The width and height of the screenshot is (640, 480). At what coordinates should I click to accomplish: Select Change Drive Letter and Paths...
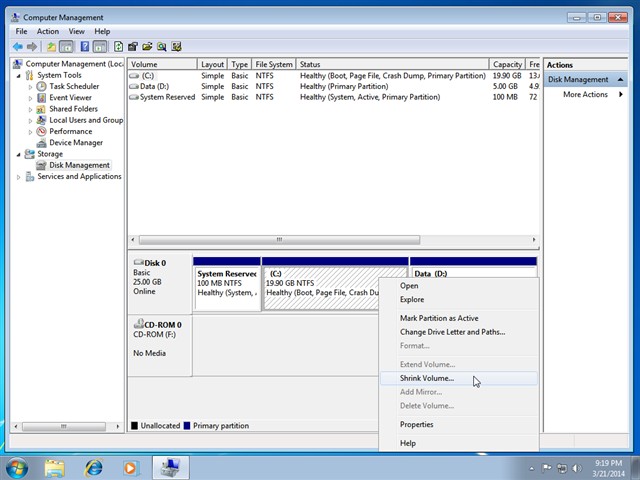pos(452,332)
